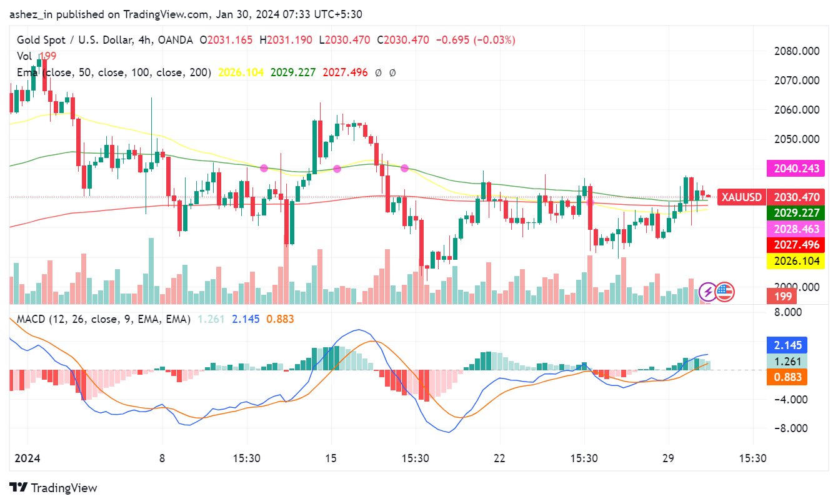The width and height of the screenshot is (838, 504).
Task: Click the magenta 2040.243 price label
Action: pos(796,168)
